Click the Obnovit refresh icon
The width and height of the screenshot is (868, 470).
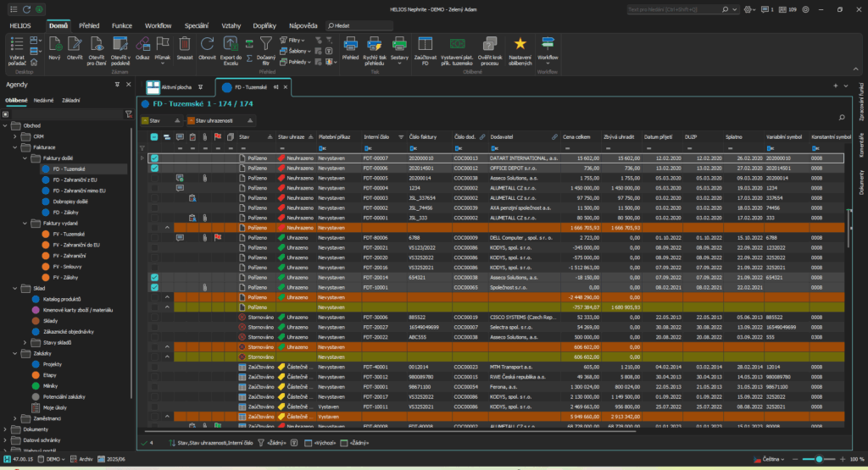(x=208, y=44)
